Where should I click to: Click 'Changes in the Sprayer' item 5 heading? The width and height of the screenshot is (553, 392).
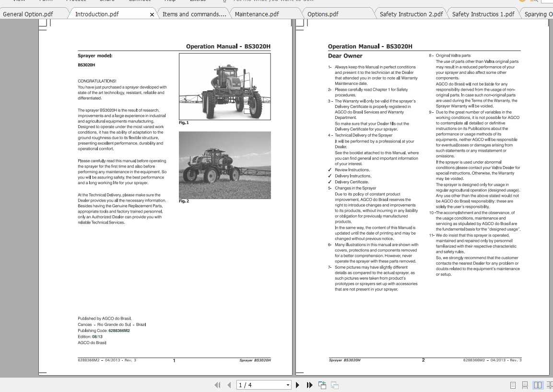click(355, 188)
